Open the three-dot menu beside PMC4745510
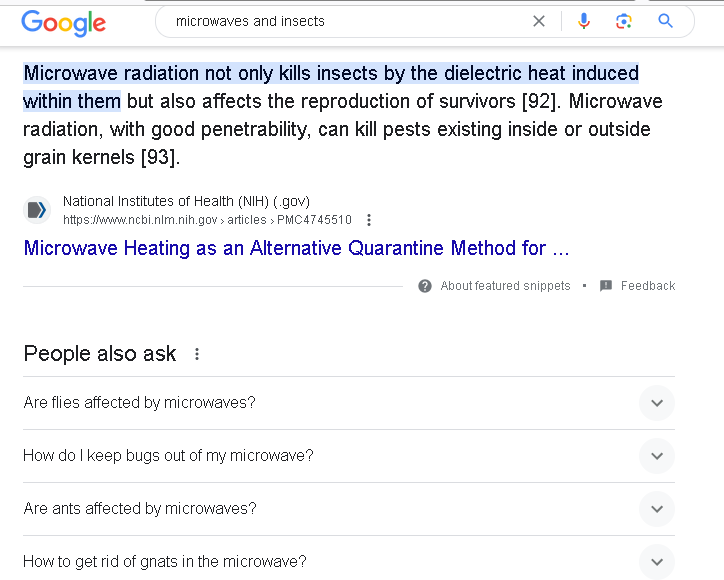 (368, 220)
